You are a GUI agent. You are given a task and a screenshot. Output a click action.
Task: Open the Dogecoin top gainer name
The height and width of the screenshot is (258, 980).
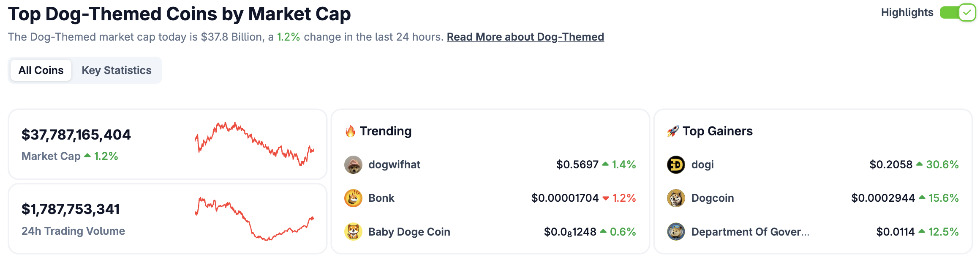pyautogui.click(x=713, y=198)
